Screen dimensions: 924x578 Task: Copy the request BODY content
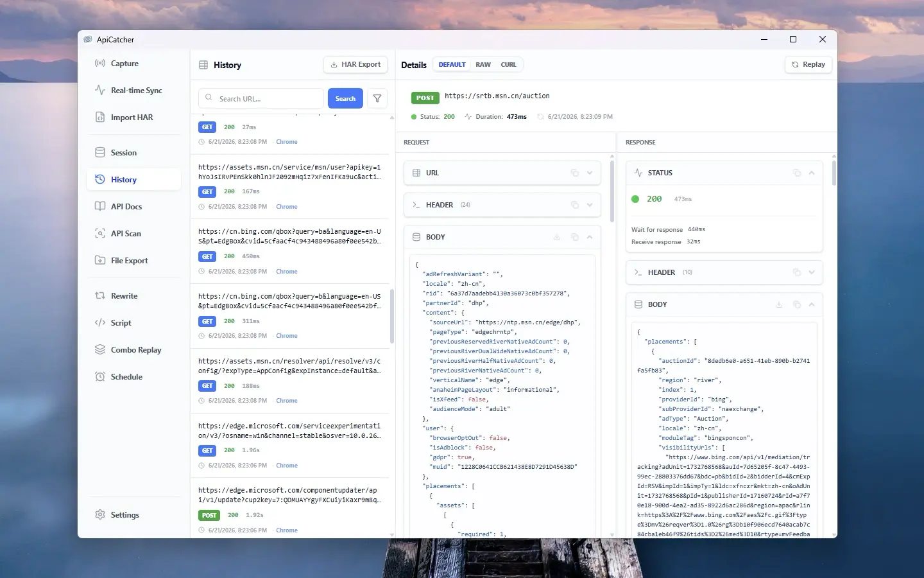[x=575, y=237]
